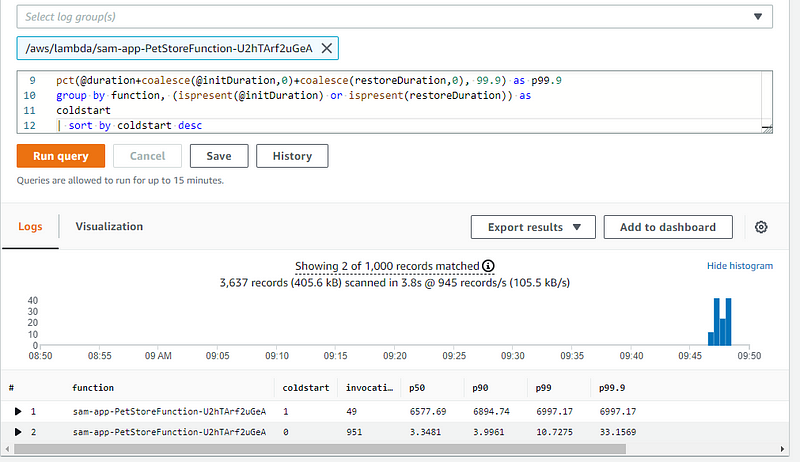
Task: Expand result row 1 details
Action: (x=18, y=411)
